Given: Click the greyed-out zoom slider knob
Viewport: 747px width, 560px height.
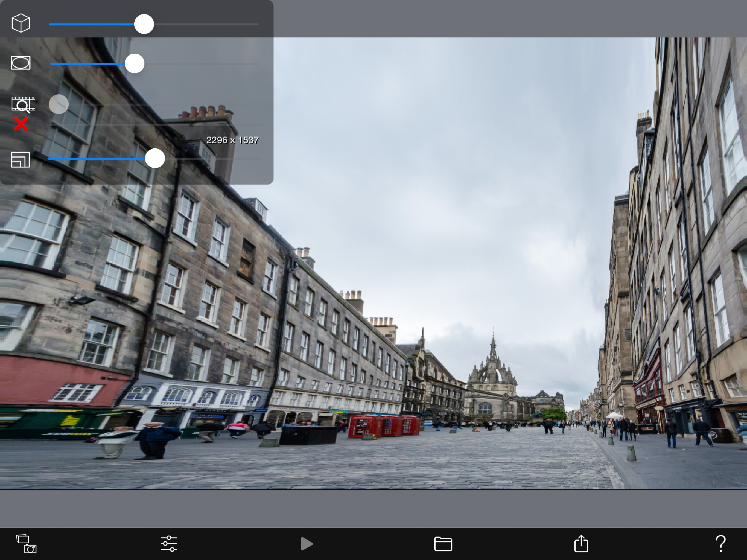Looking at the screenshot, I should click(59, 104).
